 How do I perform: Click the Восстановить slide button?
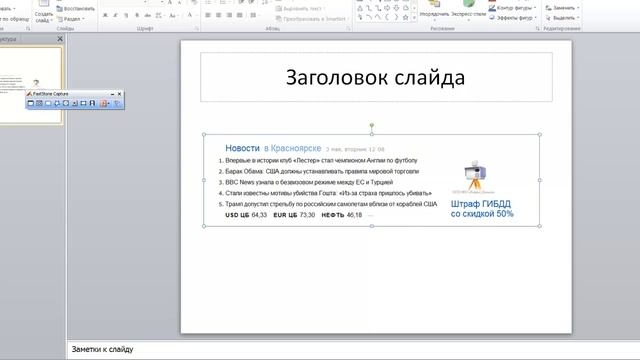coord(76,9)
